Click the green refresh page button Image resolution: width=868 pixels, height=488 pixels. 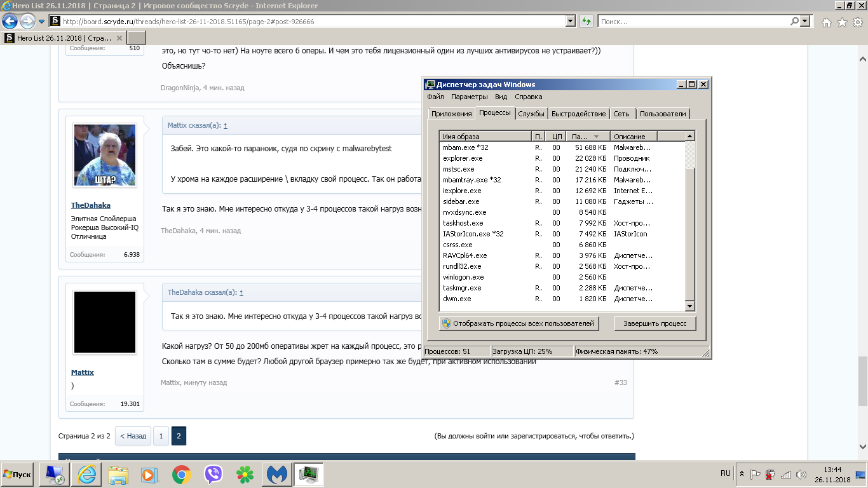tap(587, 21)
